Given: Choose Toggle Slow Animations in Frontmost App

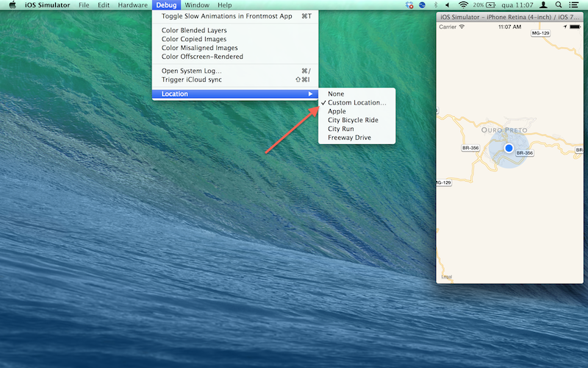Looking at the screenshot, I should (x=235, y=16).
